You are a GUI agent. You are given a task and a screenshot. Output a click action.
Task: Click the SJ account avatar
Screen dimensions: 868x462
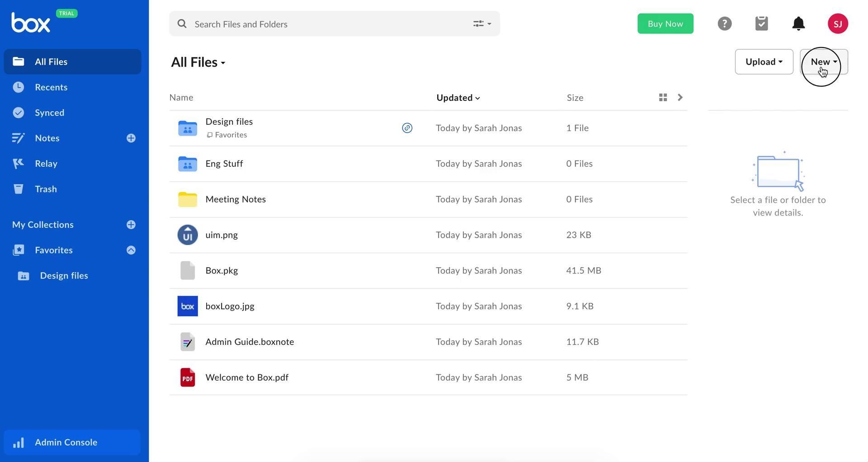pos(837,24)
